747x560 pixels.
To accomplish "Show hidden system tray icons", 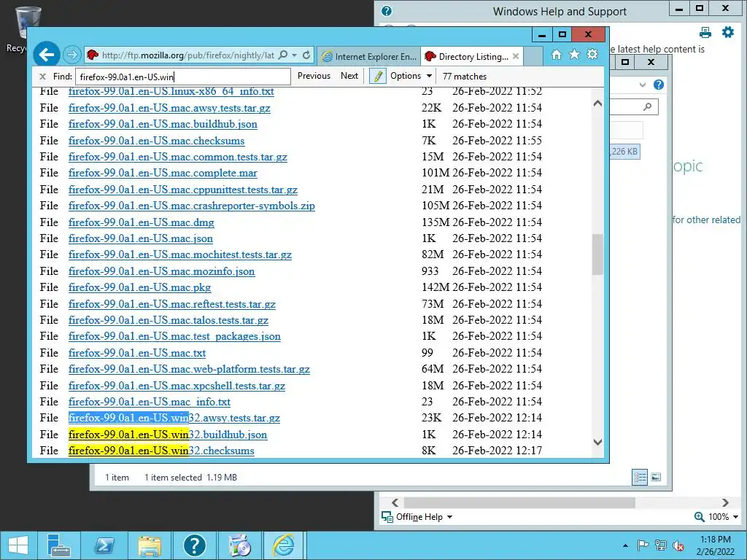I will coord(625,545).
